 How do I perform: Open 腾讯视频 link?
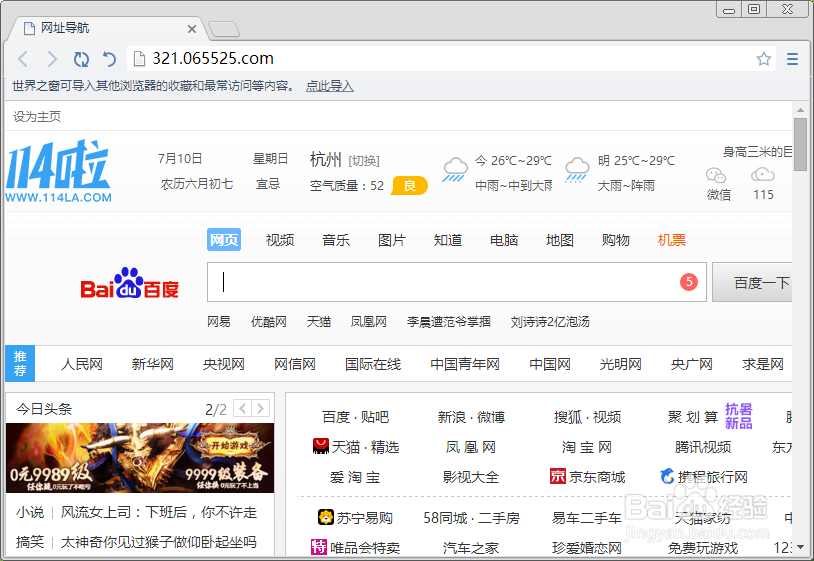[x=703, y=447]
